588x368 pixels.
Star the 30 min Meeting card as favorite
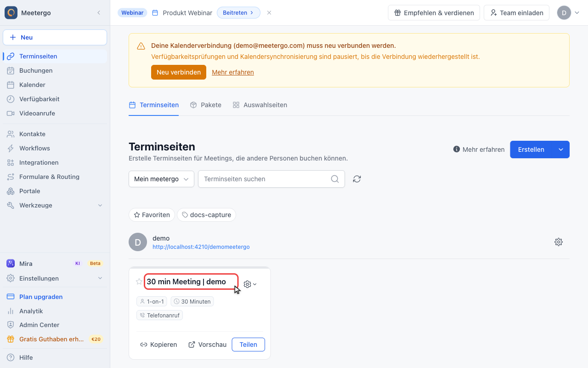139,282
